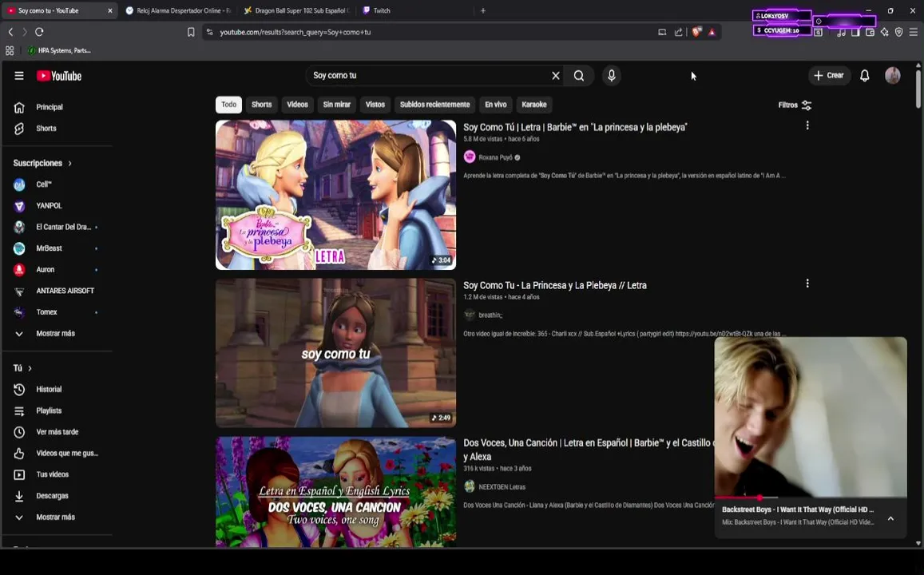Reload the page in browser toolbar
This screenshot has height=575, width=924.
[39, 32]
